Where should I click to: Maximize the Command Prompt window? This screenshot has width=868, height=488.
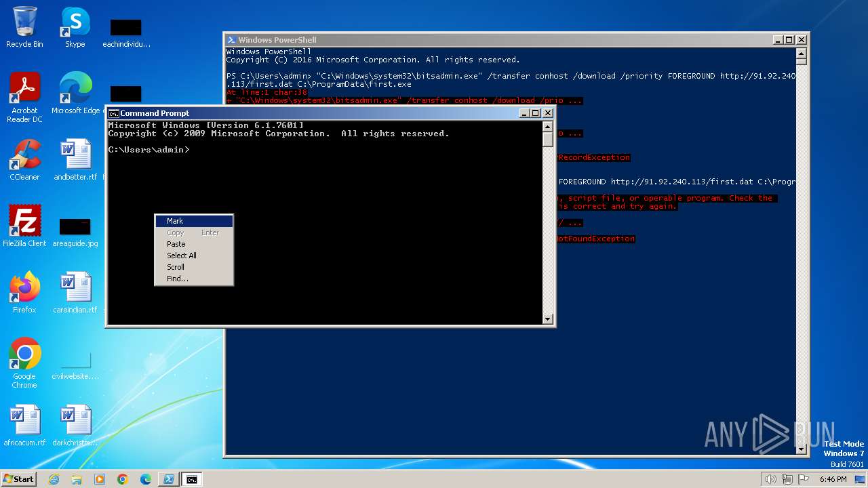536,113
